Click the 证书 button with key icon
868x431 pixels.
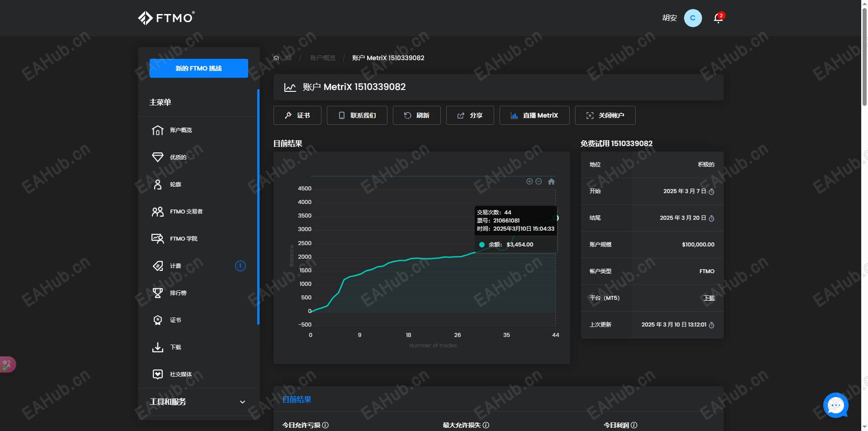coord(297,115)
